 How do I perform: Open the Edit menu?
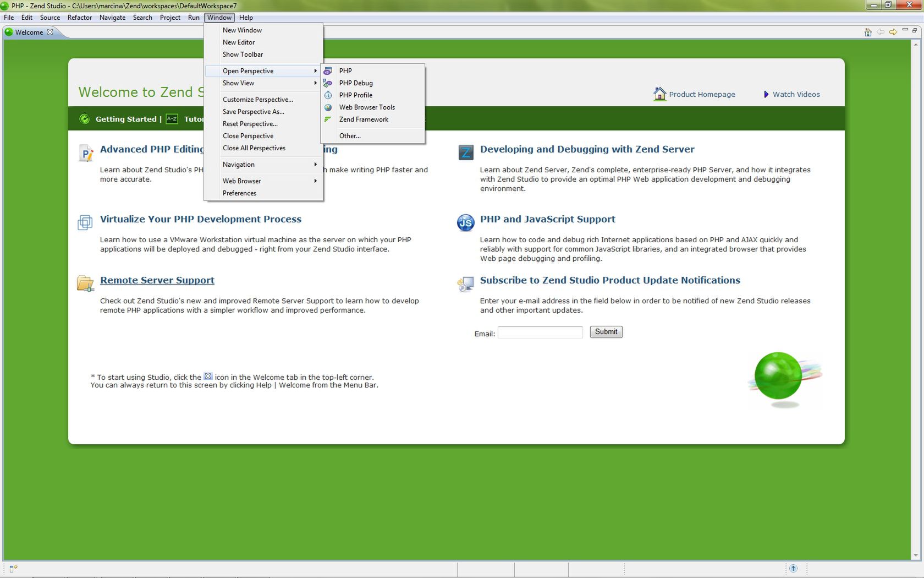point(27,18)
